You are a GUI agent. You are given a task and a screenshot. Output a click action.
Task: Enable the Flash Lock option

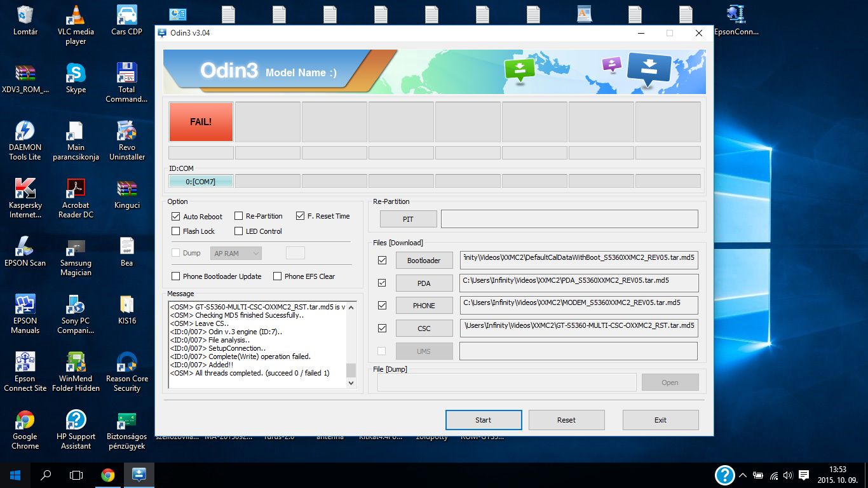point(176,231)
